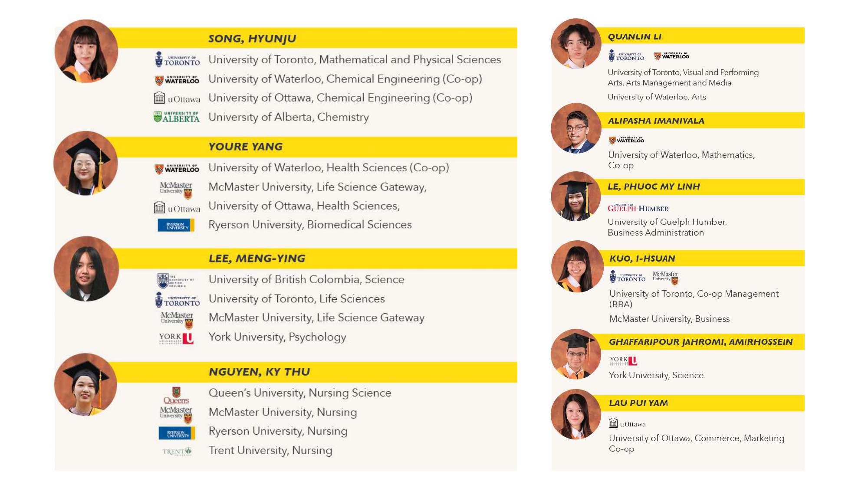
Task: Select Quanlin Li's portrait photo
Action: click(x=576, y=43)
